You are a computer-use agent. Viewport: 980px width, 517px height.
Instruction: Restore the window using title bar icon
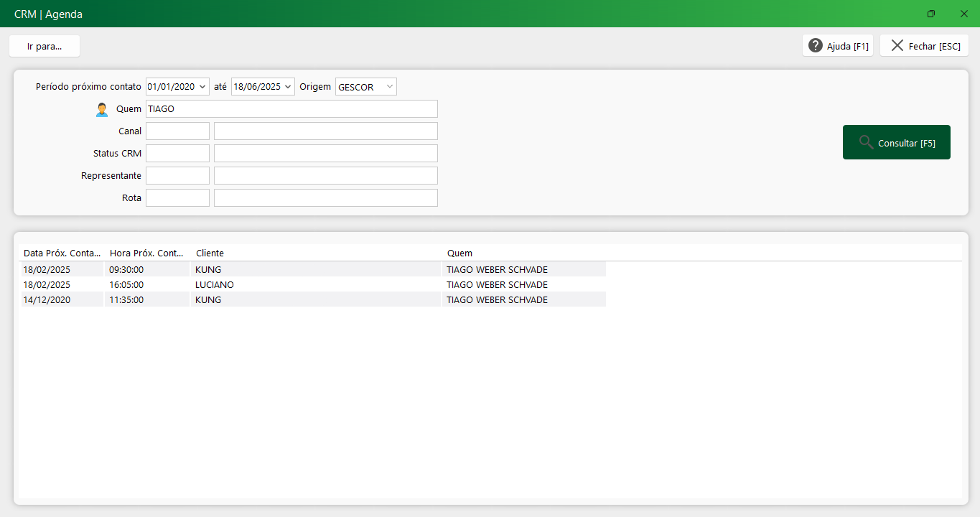click(931, 14)
